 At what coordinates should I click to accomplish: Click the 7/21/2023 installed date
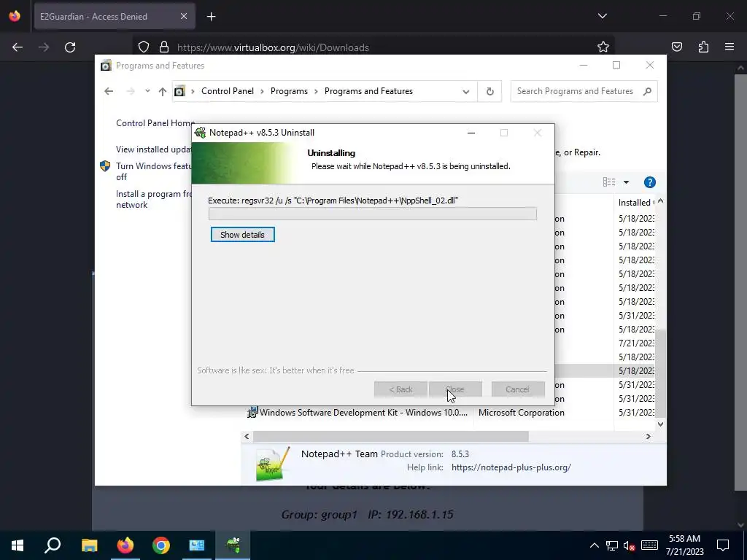tap(636, 343)
